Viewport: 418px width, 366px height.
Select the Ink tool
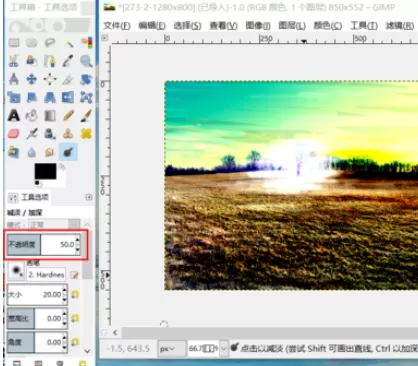(50, 134)
